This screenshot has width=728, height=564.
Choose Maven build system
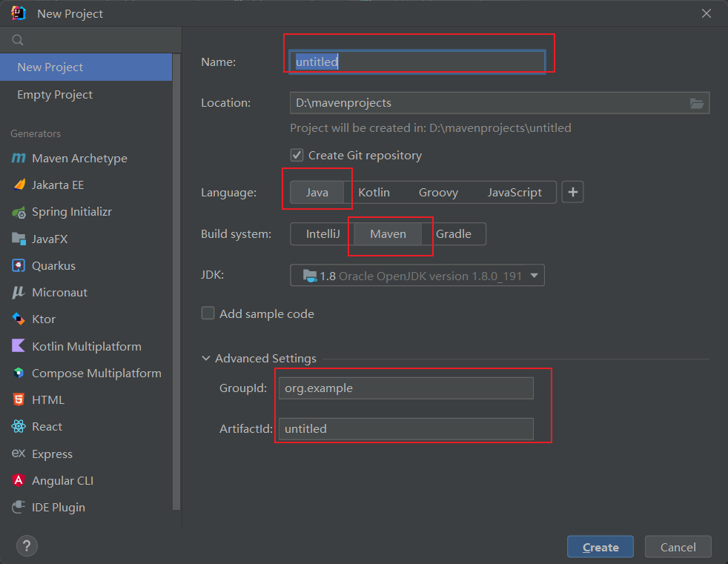pos(388,234)
